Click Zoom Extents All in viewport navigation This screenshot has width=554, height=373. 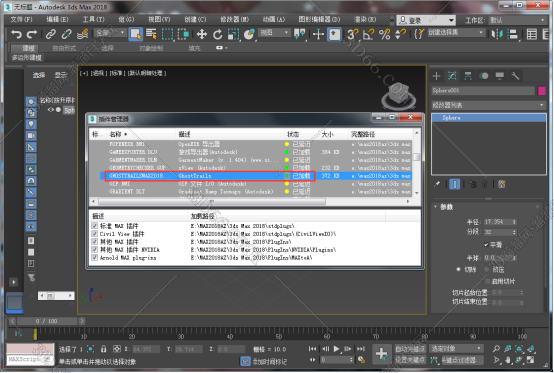pyautogui.click(x=531, y=349)
